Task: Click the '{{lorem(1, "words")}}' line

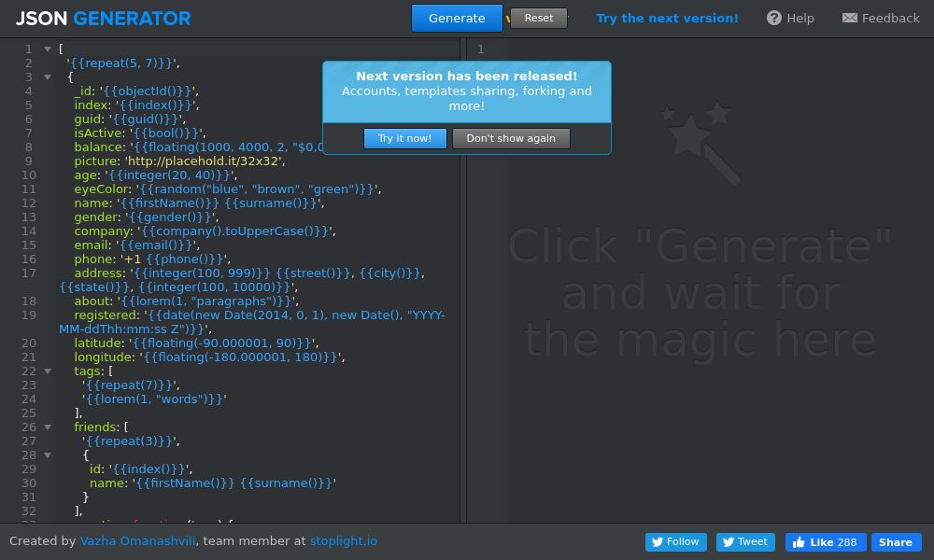Action: coord(154,399)
